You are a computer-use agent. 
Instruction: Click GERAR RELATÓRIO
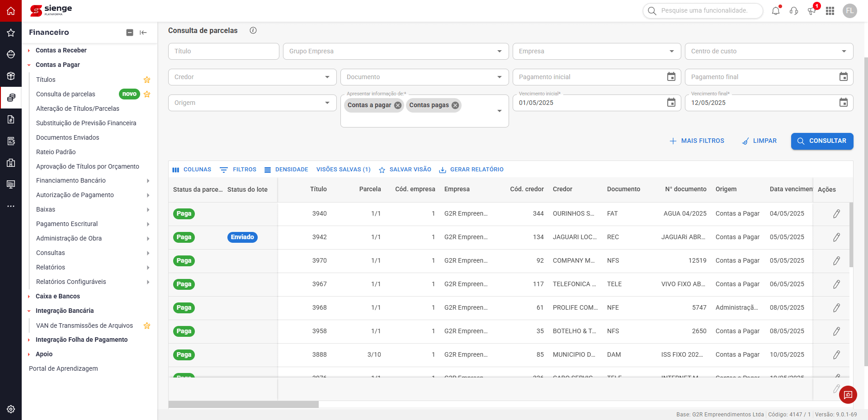pos(471,170)
